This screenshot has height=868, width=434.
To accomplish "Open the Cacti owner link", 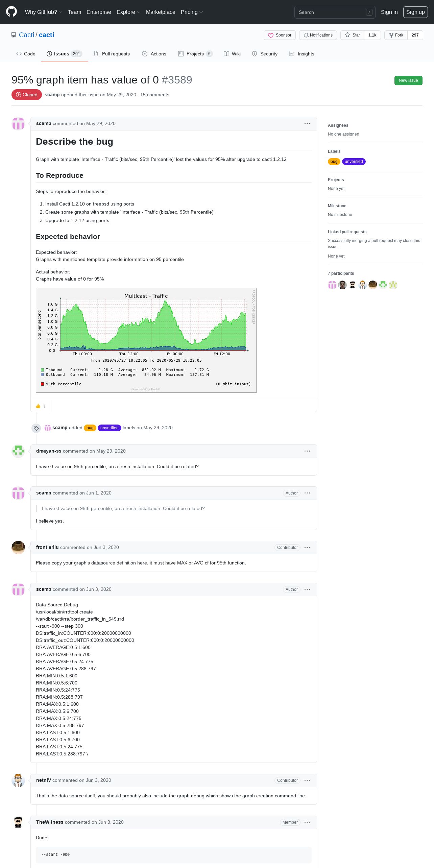I will (26, 35).
